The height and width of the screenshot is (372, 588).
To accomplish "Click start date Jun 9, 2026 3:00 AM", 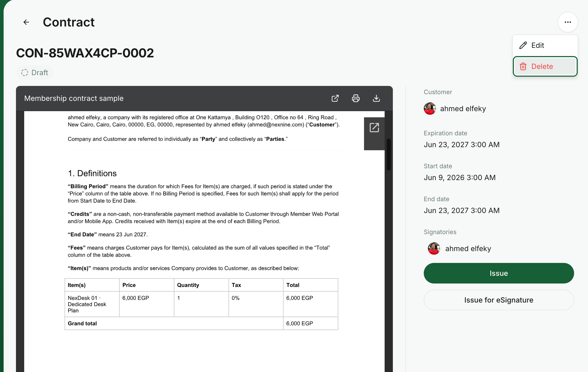I will (x=460, y=178).
